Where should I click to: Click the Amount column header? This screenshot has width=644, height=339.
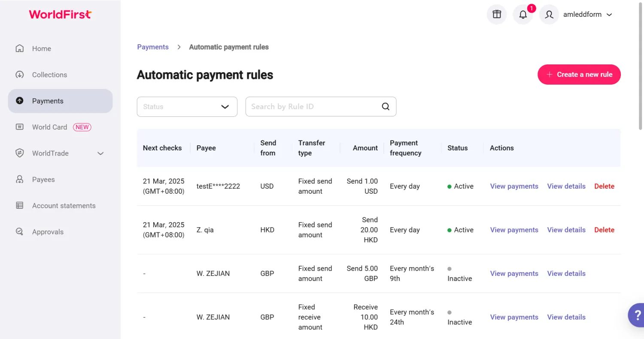click(365, 148)
